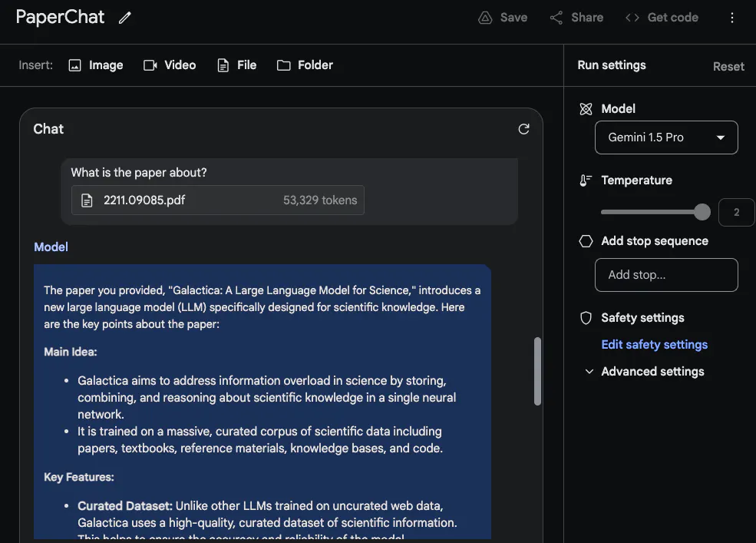756x543 pixels.
Task: Insert an Image into the prompt
Action: (x=96, y=65)
